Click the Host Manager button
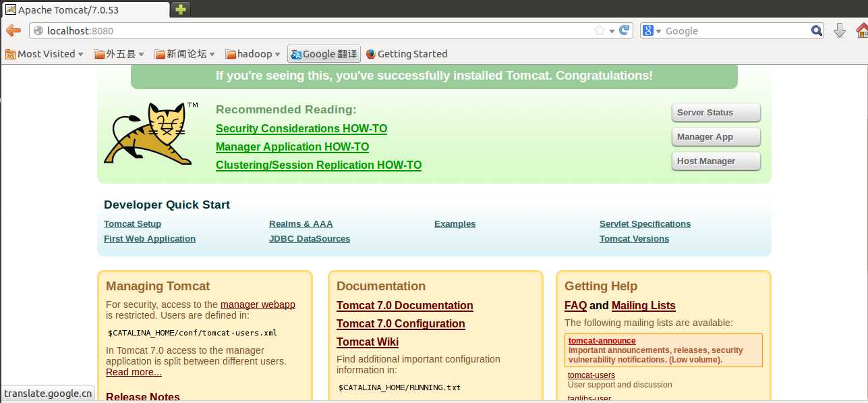Viewport: 868px width, 403px height. 716,161
